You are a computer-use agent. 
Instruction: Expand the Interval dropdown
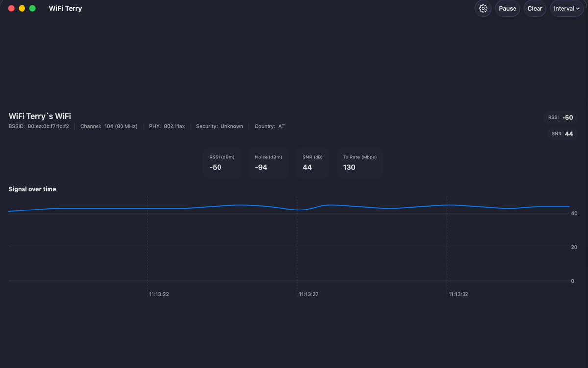pyautogui.click(x=566, y=8)
